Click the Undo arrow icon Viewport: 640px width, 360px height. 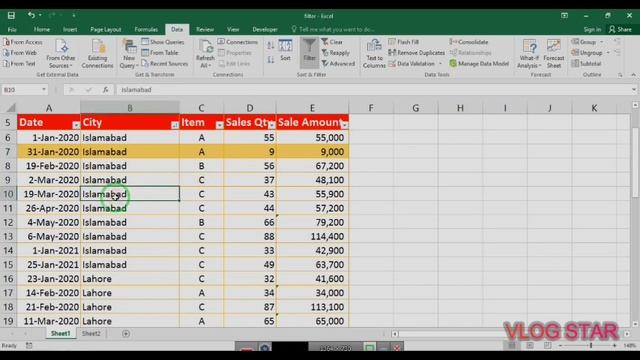click(31, 15)
